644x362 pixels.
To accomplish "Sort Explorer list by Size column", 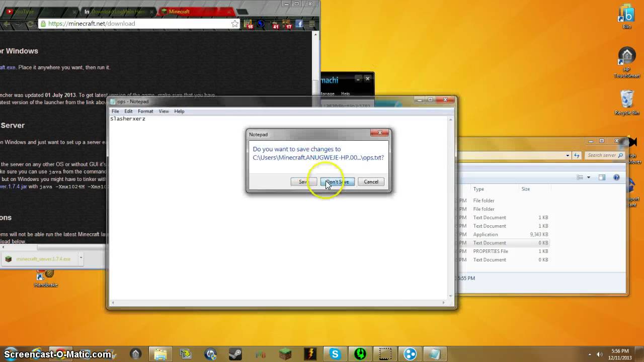I will coord(535,189).
